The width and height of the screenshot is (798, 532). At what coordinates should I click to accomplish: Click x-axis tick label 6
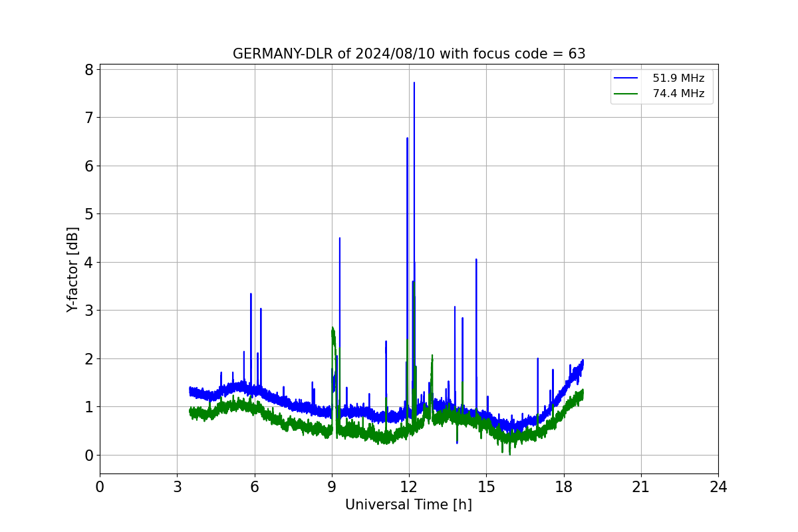255,487
